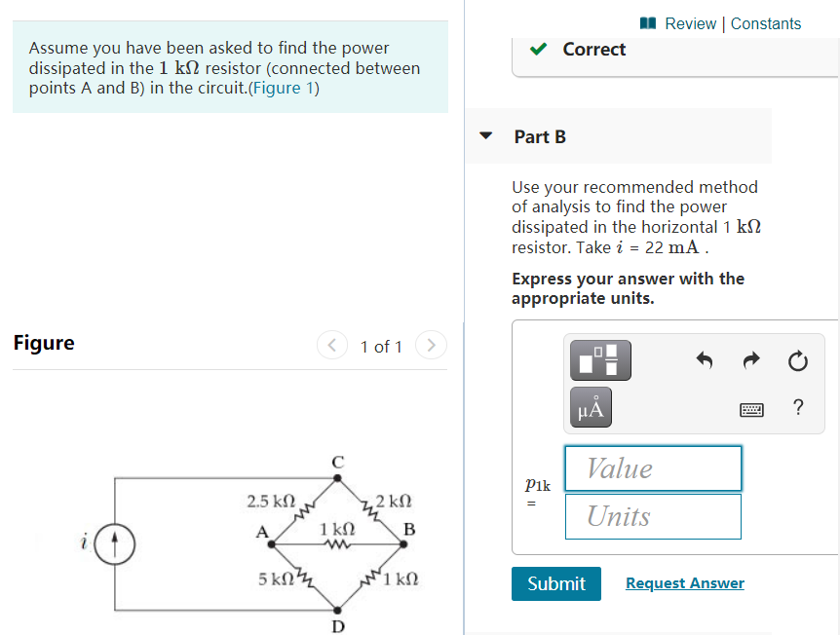Open equation editor help
This screenshot has height=635, width=840.
pyautogui.click(x=798, y=407)
